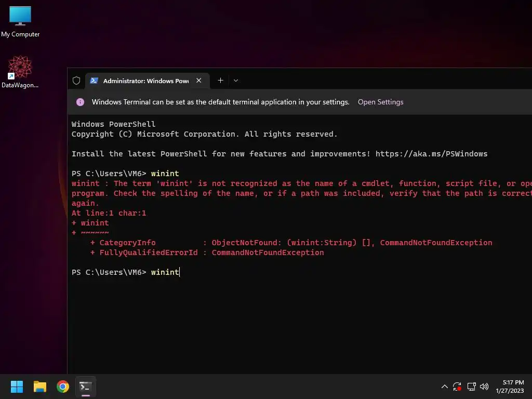
Task: Click the 'At line:1 char:1' text
Action: pyautogui.click(x=109, y=213)
